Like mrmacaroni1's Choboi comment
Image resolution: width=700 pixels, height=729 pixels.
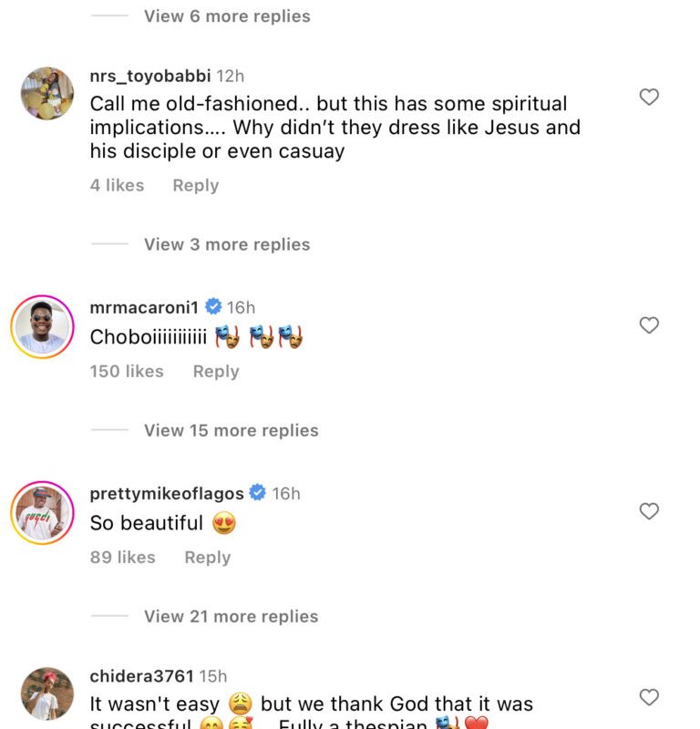[x=649, y=325]
